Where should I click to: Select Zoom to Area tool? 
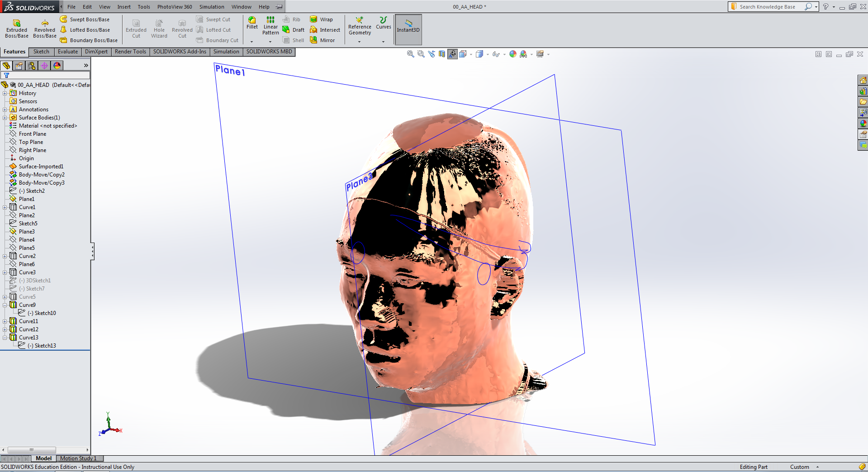[421, 54]
